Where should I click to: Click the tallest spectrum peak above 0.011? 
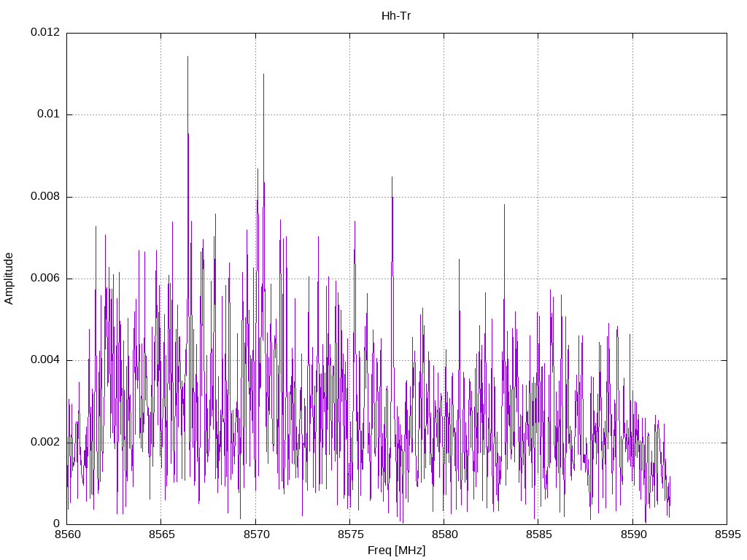point(187,58)
